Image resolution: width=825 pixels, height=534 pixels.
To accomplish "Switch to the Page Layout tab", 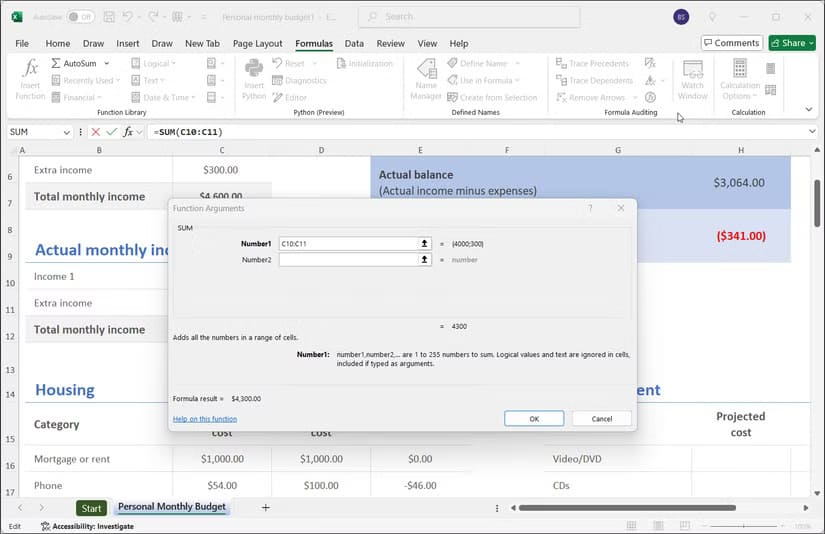I will pos(258,44).
